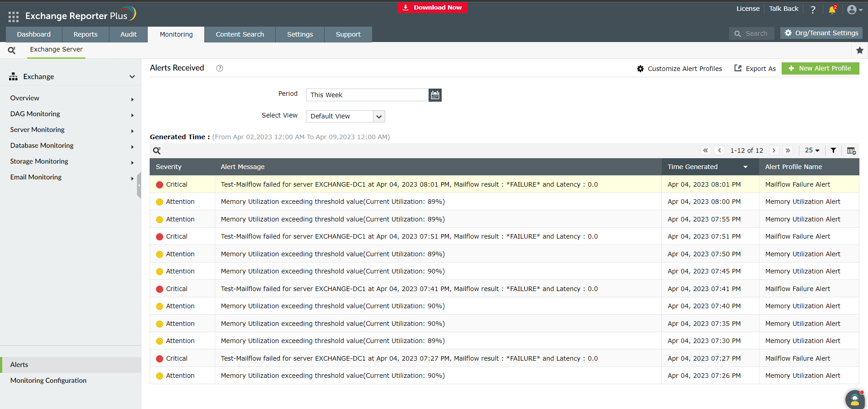Open the filter funnel icon
Image resolution: width=868 pixels, height=409 pixels.
pos(833,150)
